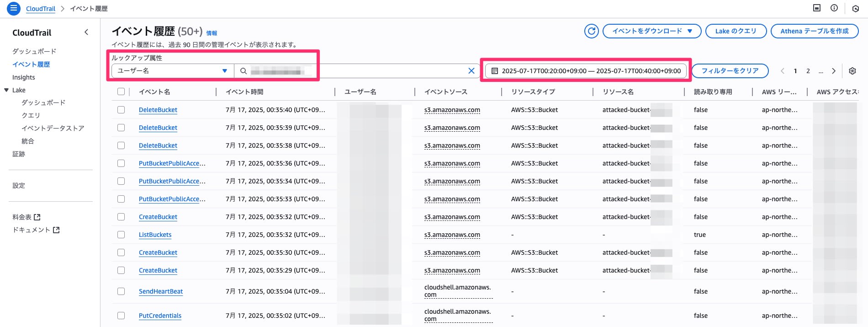The width and height of the screenshot is (868, 327).
Task: Open the イベントをダウンロード dropdown
Action: (x=652, y=31)
